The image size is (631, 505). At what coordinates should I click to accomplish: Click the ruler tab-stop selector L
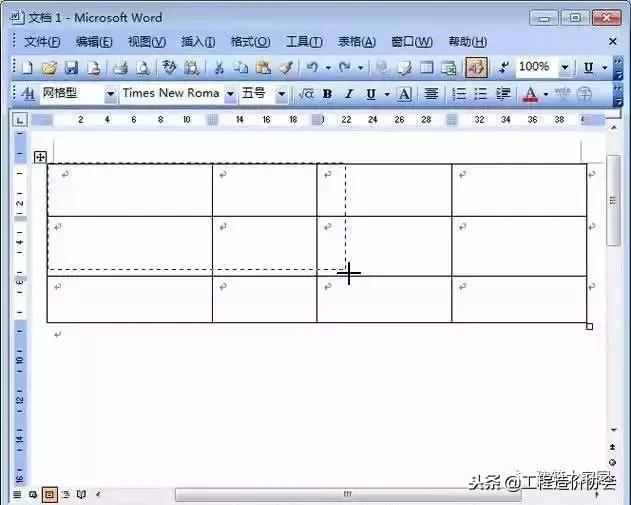(x=20, y=120)
